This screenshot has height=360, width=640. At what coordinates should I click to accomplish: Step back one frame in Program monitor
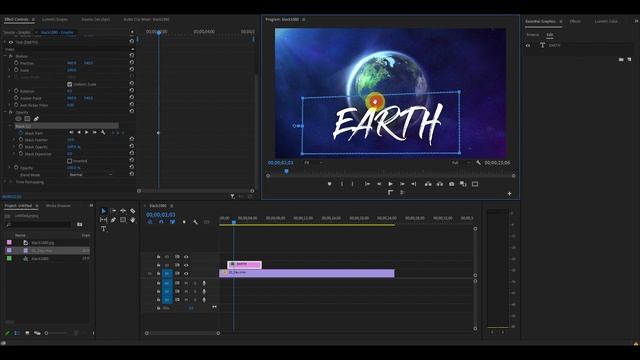pos(379,184)
